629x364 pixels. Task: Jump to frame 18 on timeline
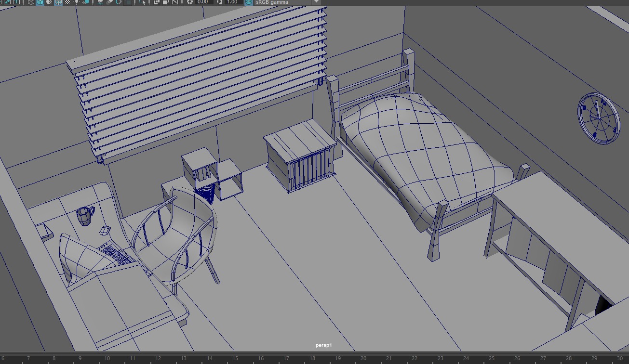click(312, 358)
